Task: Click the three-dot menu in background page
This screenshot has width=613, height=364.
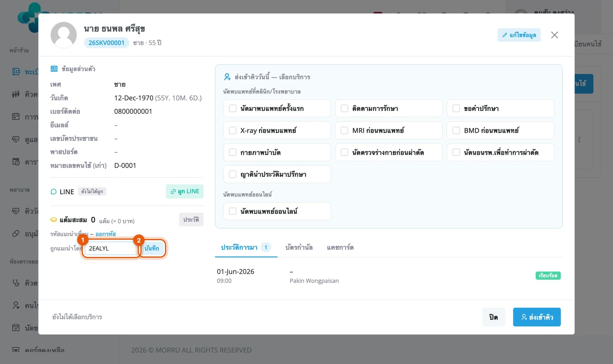Action: click(579, 140)
